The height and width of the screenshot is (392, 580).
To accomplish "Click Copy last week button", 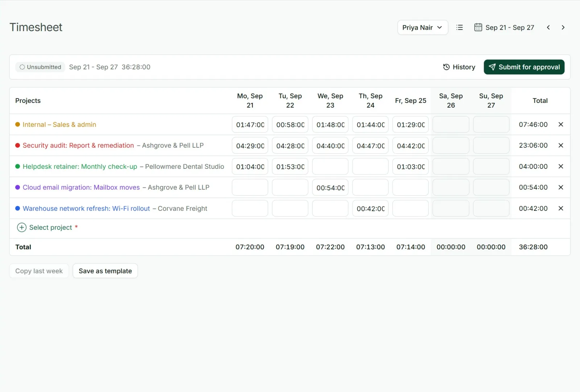I will tap(39, 271).
